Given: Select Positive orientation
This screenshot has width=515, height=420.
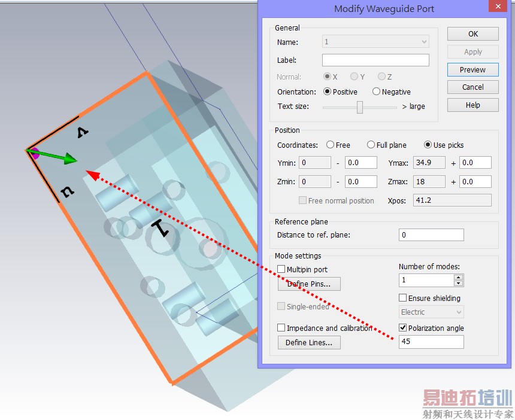Looking at the screenshot, I should pyautogui.click(x=327, y=92).
